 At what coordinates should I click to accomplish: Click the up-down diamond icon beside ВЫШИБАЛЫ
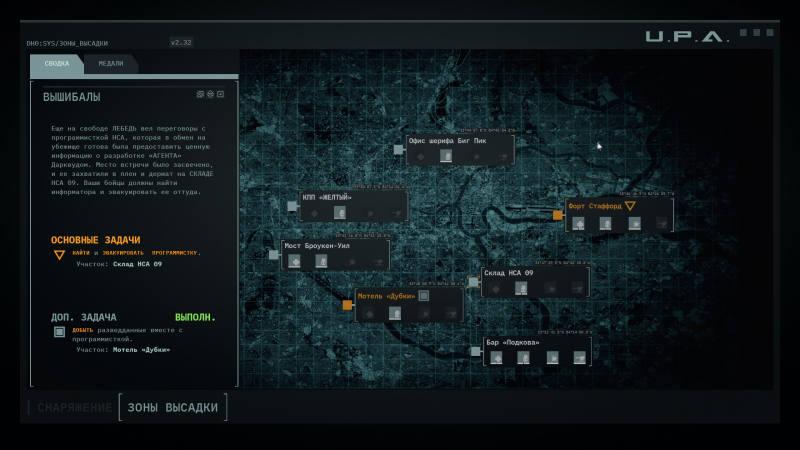(210, 94)
